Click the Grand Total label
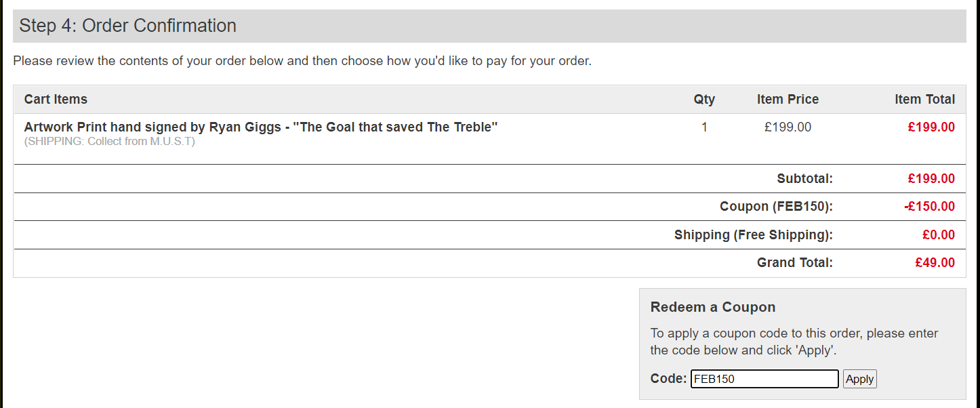 (x=794, y=263)
